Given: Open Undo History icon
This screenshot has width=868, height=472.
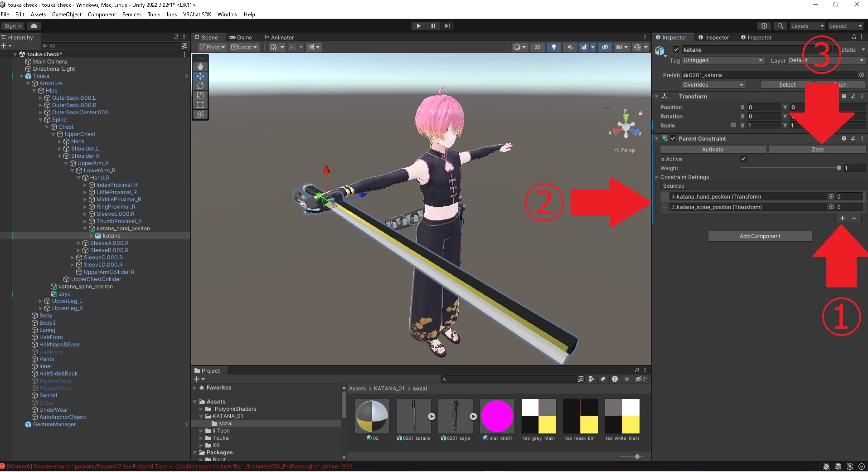Looking at the screenshot, I should coord(764,26).
